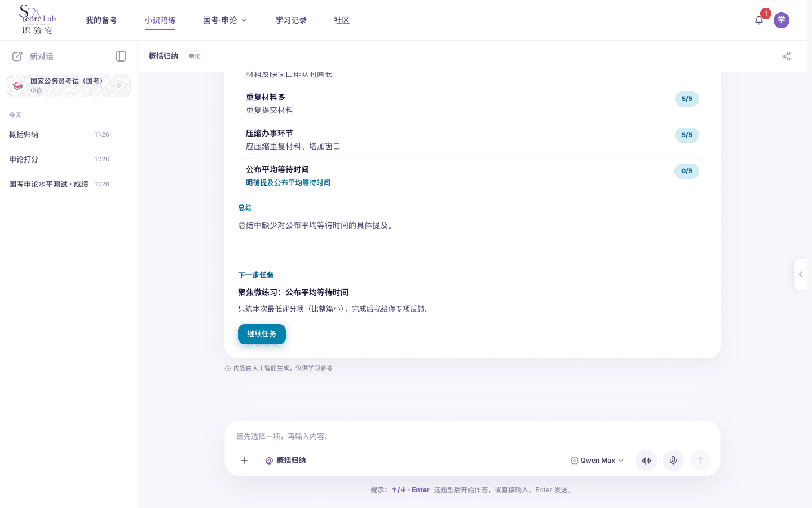Click the 下一步任务 heading
The width and height of the screenshot is (812, 508).
pyautogui.click(x=256, y=275)
